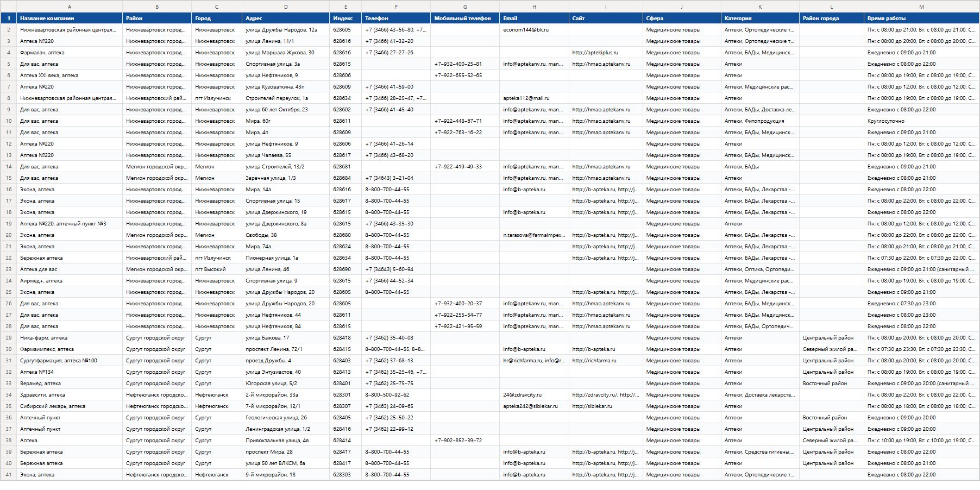Click the 'Индекс' header cell
980x490 pixels.
(x=345, y=18)
